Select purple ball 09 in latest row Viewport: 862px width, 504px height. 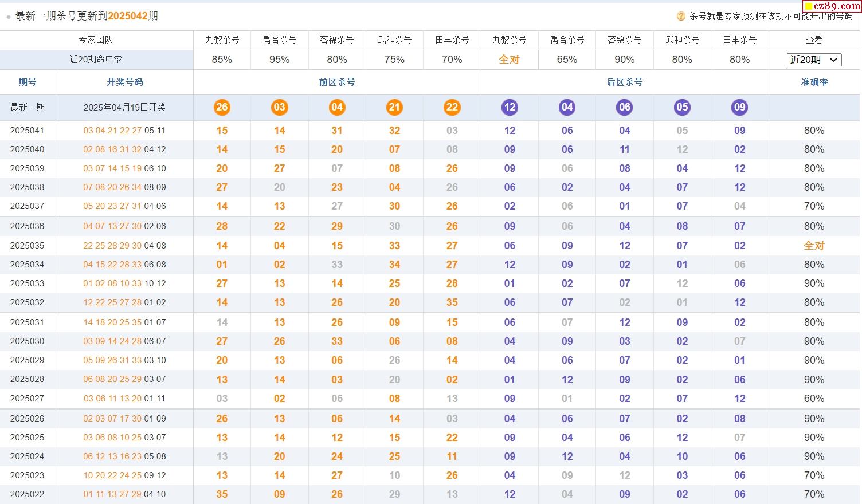coord(740,107)
